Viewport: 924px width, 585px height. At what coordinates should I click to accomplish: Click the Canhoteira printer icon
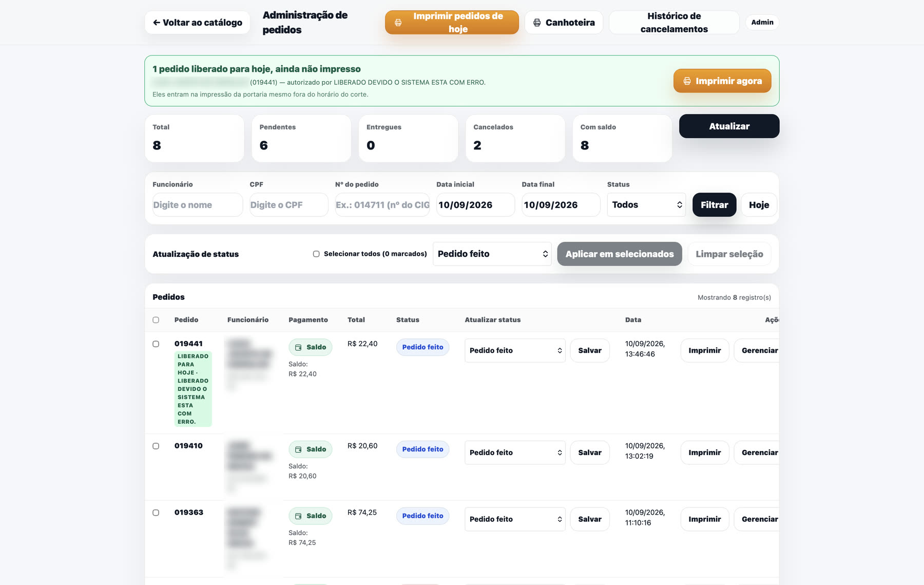(x=537, y=23)
